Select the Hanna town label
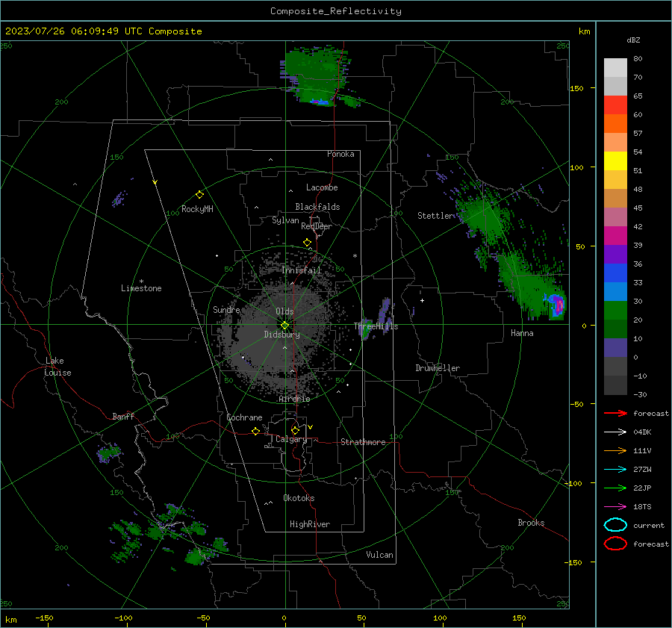This screenshot has width=672, height=628. (x=522, y=334)
